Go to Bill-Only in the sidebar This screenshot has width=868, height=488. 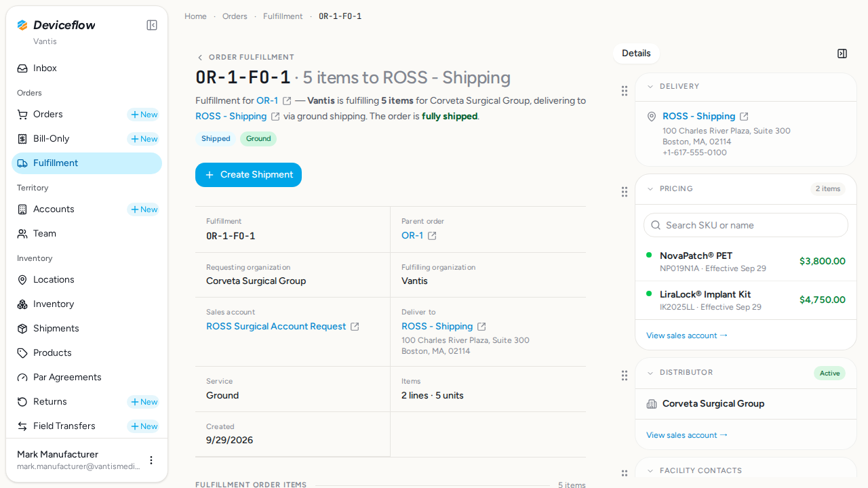pos(52,139)
